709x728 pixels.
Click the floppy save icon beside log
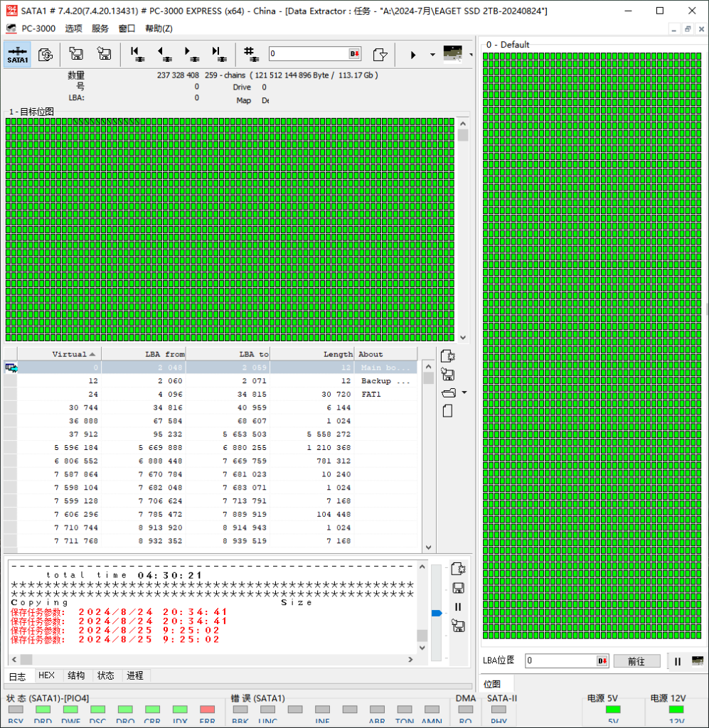tap(459, 588)
